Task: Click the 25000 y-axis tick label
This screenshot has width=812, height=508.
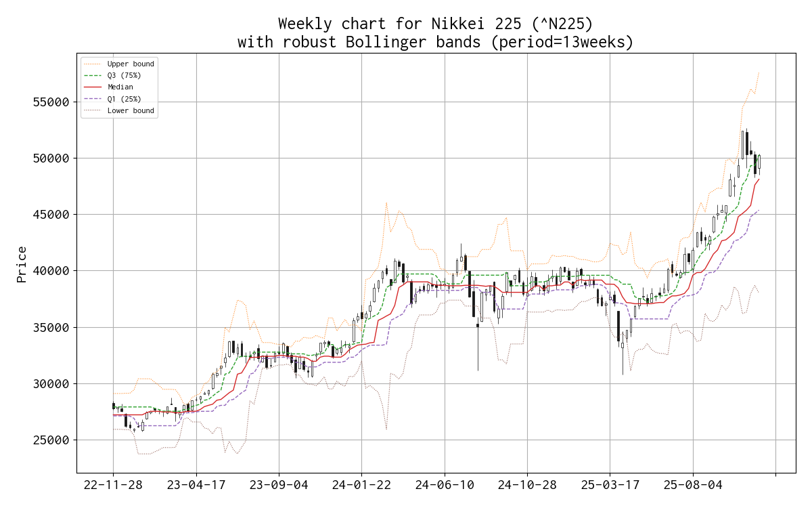Action: [x=51, y=440]
